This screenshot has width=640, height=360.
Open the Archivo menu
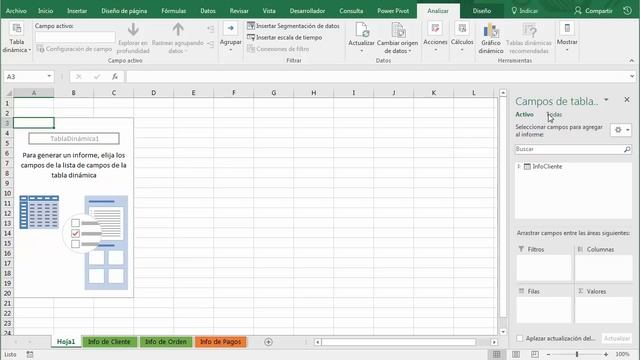(16, 11)
